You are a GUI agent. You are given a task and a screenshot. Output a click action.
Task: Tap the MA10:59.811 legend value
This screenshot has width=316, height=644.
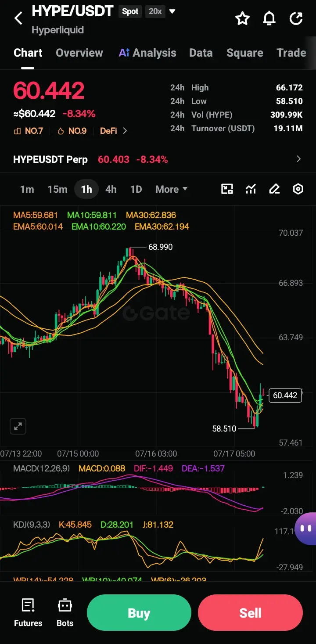[x=92, y=215]
